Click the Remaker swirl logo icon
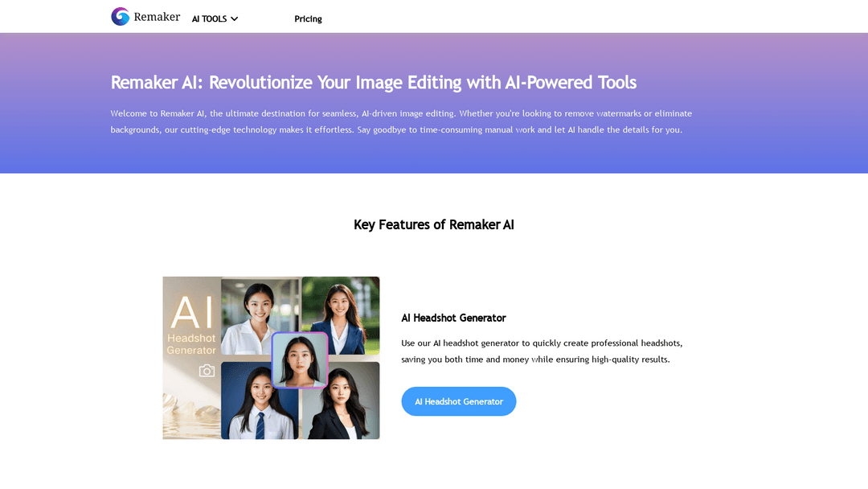868x489 pixels. pyautogui.click(x=120, y=17)
